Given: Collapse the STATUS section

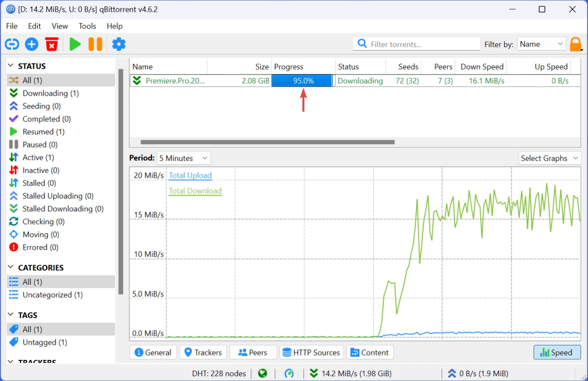Looking at the screenshot, I should [11, 66].
